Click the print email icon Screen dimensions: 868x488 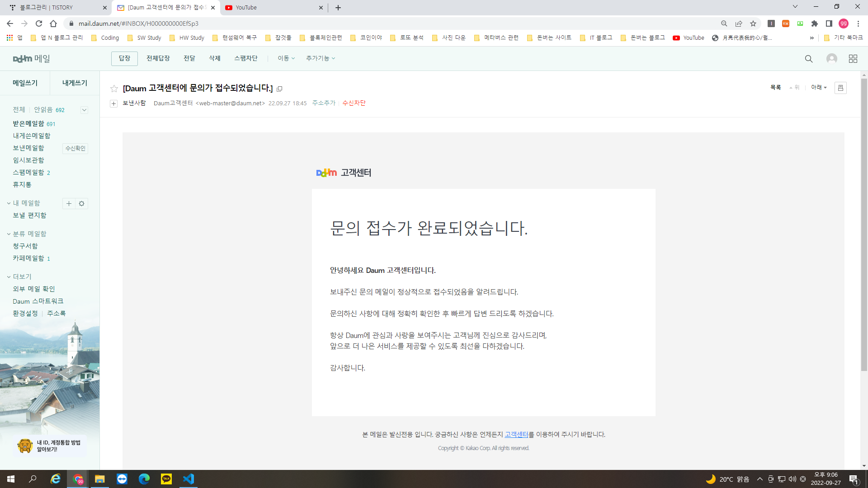[840, 88]
